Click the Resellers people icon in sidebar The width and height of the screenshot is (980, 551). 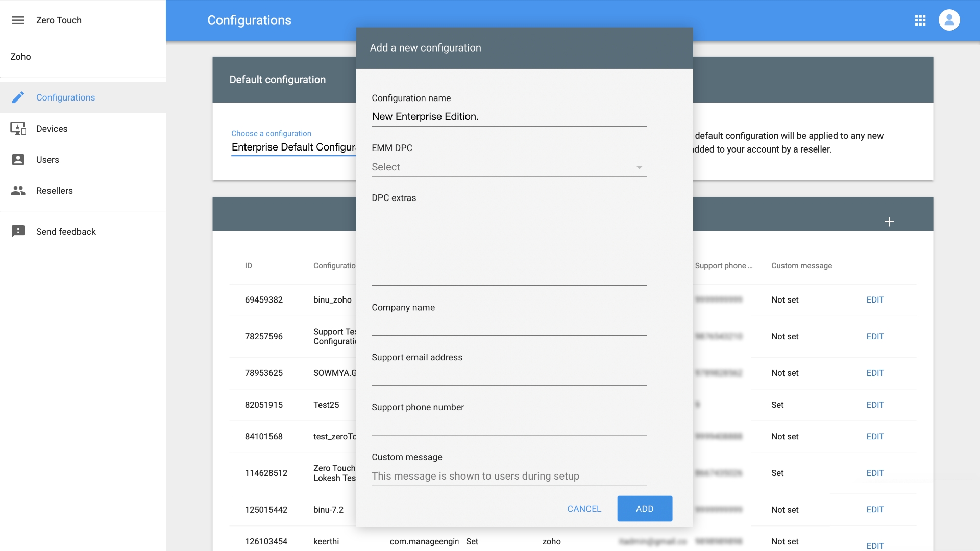[18, 191]
